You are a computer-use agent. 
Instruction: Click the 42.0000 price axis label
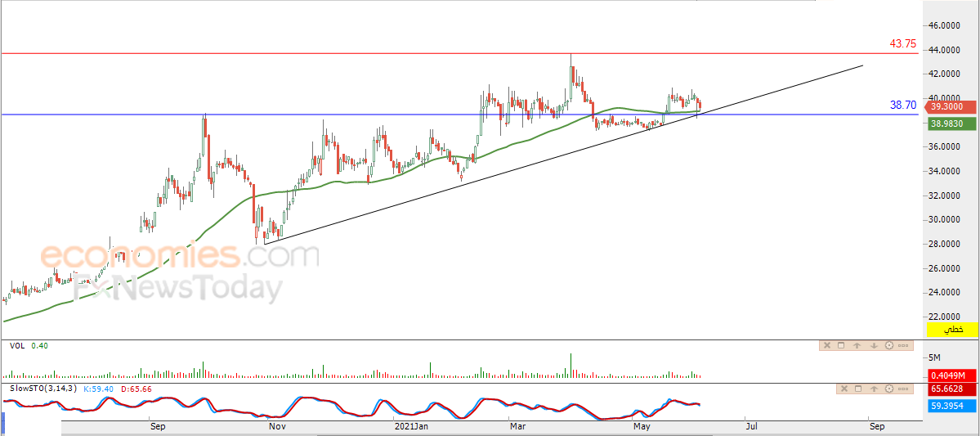944,74
